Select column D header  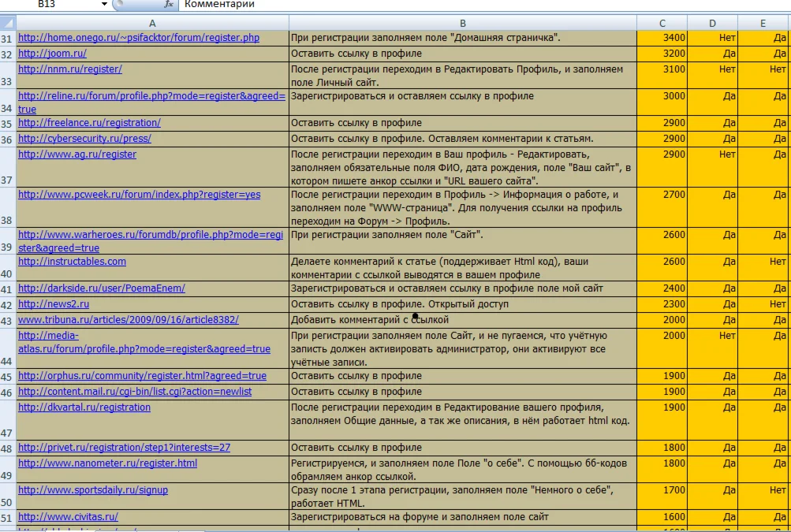(x=712, y=23)
